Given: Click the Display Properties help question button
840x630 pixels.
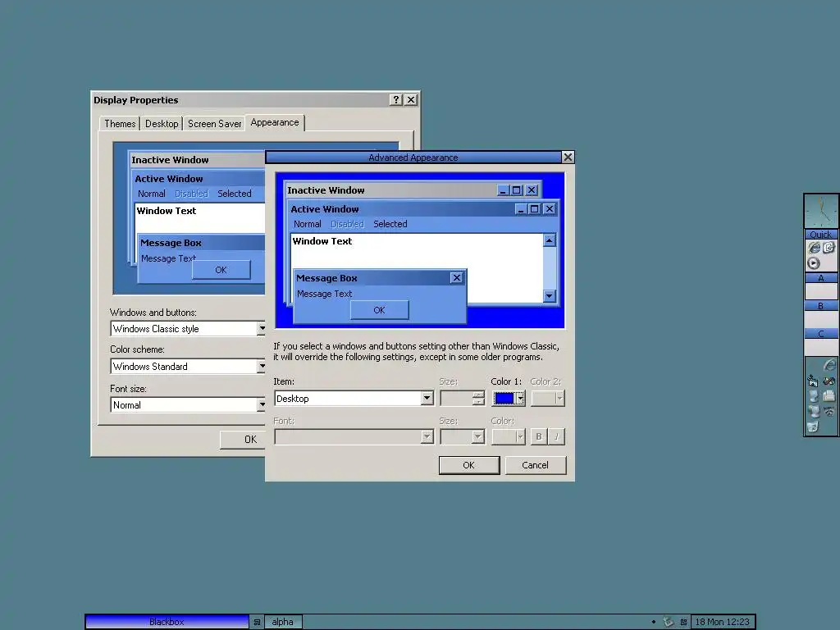Looking at the screenshot, I should click(396, 99).
